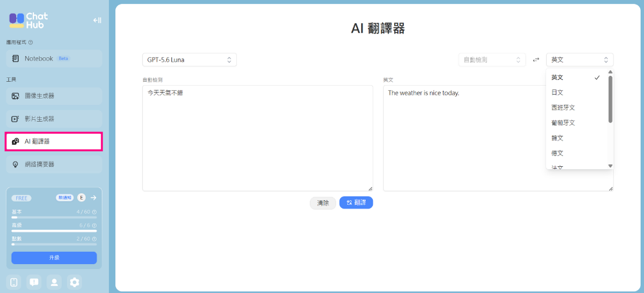Click help icon next to 2 / 60
Image resolution: width=644 pixels, height=293 pixels.
coord(95,239)
